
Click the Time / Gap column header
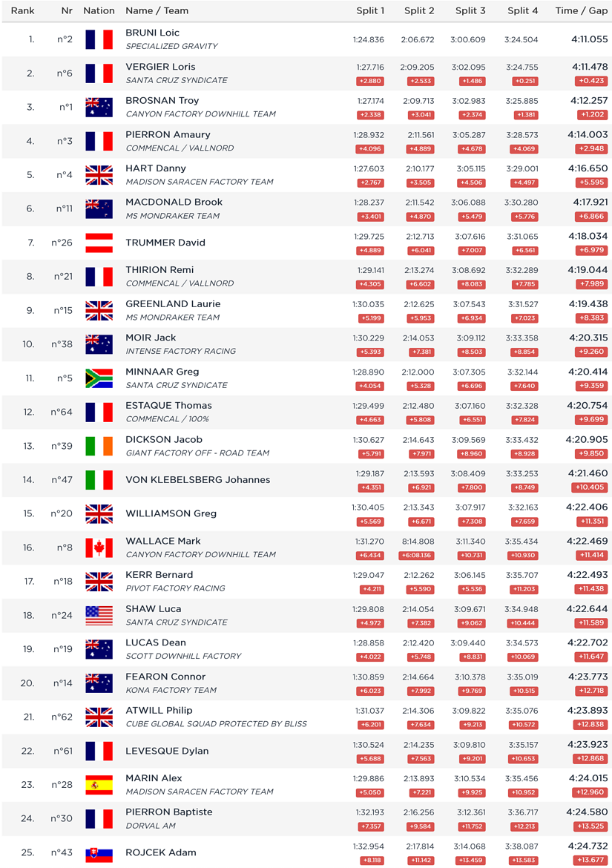tap(582, 10)
